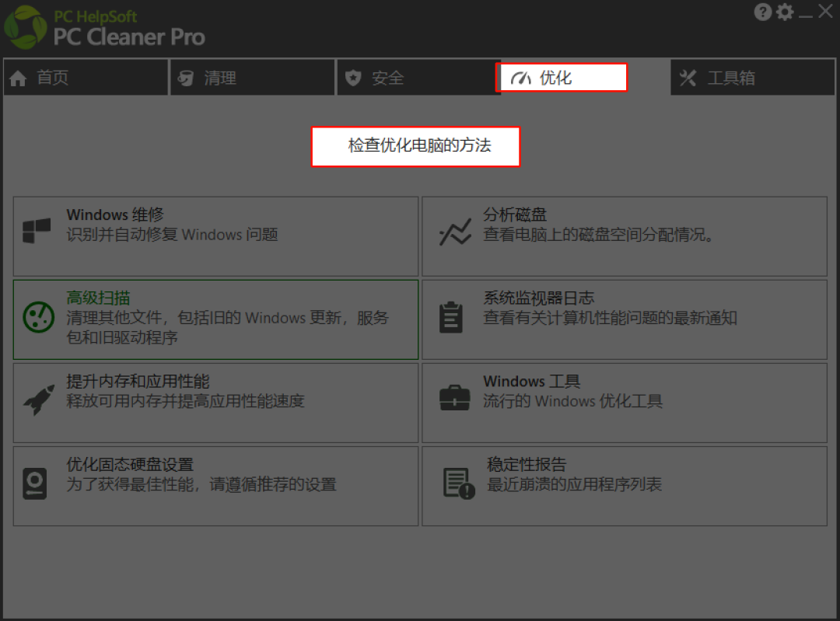Open the help question mark icon
This screenshot has height=621, width=840.
pyautogui.click(x=762, y=12)
